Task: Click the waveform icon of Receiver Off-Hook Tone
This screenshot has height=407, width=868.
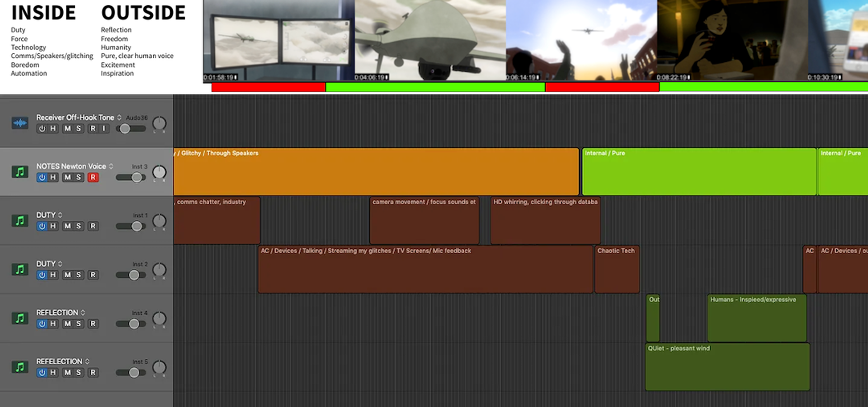Action: [x=20, y=123]
